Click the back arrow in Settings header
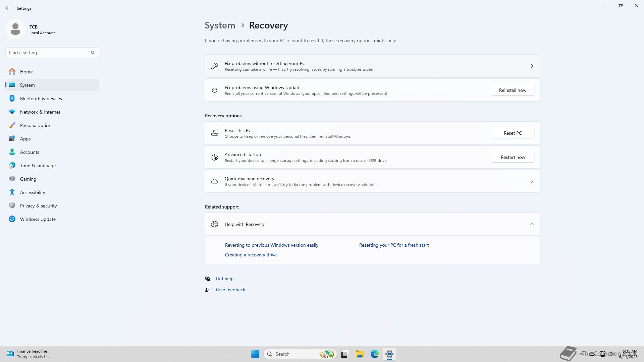Image resolution: width=644 pixels, height=362 pixels. click(8, 8)
